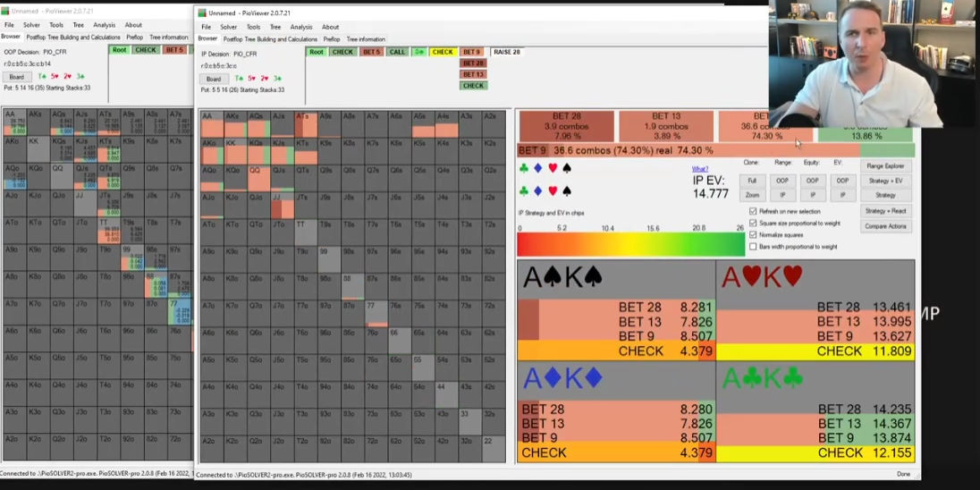Click the upper-row green club suit icon

click(x=524, y=168)
